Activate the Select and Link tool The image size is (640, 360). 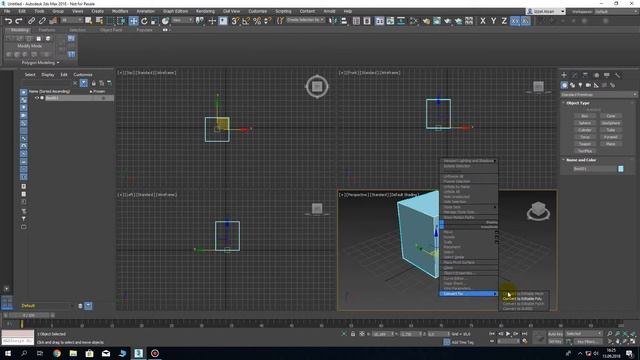pos(31,21)
